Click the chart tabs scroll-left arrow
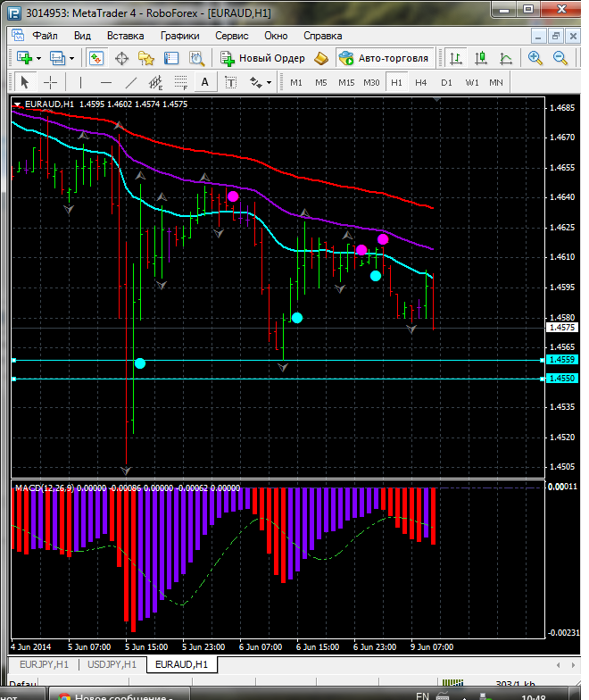The image size is (589, 700). [558, 665]
